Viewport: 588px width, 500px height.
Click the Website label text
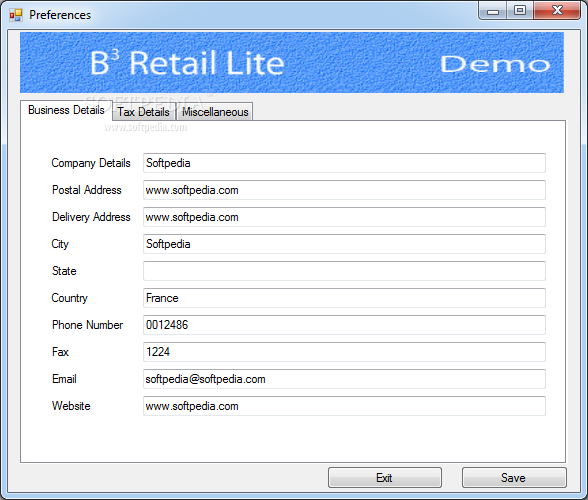tap(71, 406)
